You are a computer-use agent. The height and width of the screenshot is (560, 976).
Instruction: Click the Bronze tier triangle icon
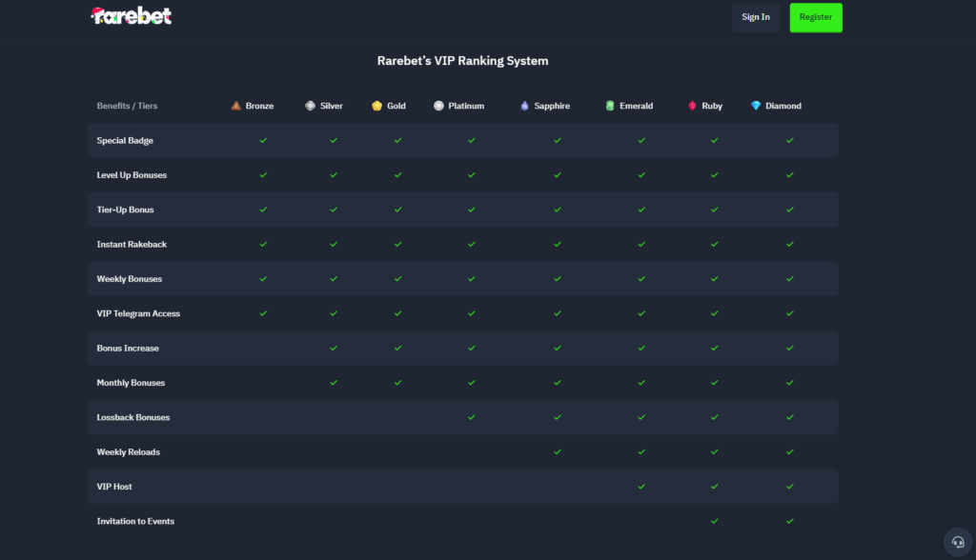coord(236,106)
